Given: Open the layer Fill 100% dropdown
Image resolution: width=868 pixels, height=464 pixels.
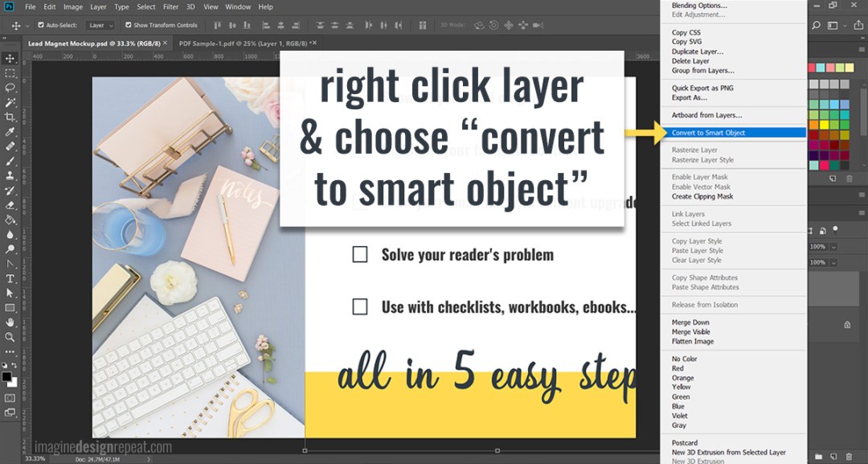Looking at the screenshot, I should point(833,262).
